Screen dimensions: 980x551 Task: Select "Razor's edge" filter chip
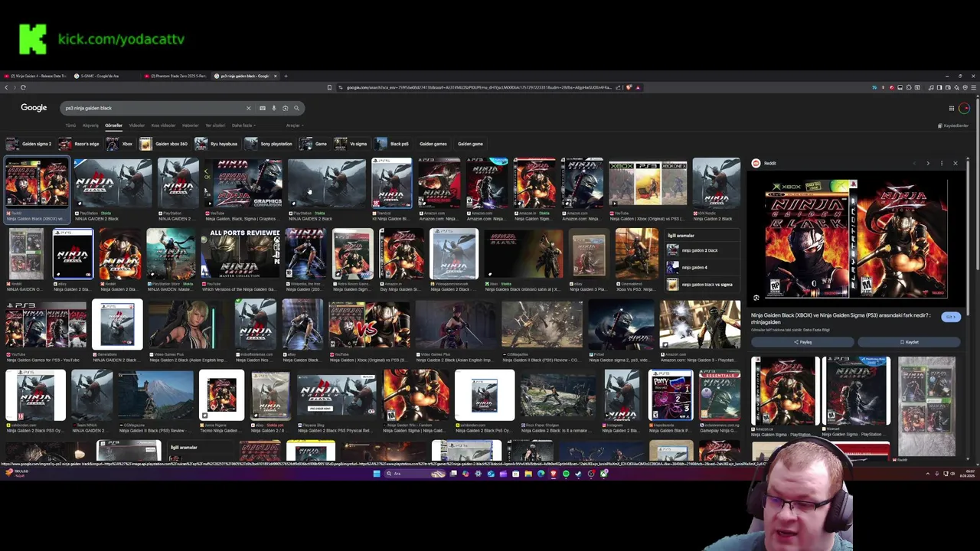pyautogui.click(x=79, y=144)
